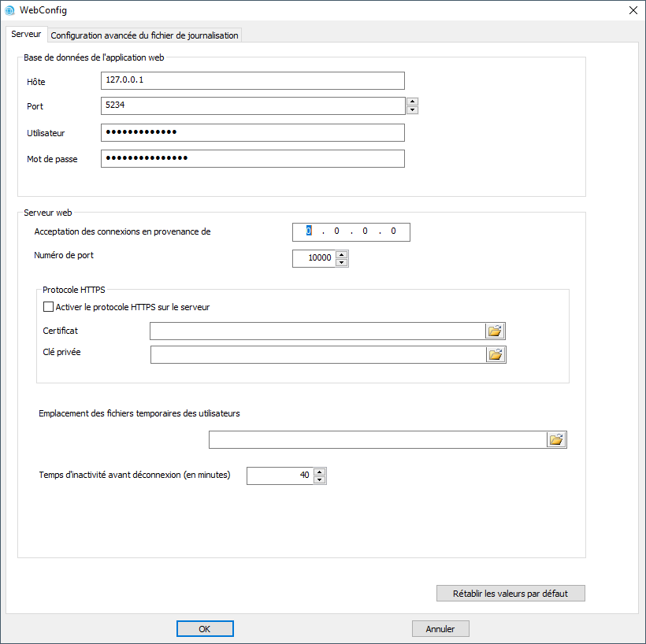Image resolution: width=646 pixels, height=644 pixels.
Task: Enable the HTTPS protocol checkbox
Action: click(48, 307)
